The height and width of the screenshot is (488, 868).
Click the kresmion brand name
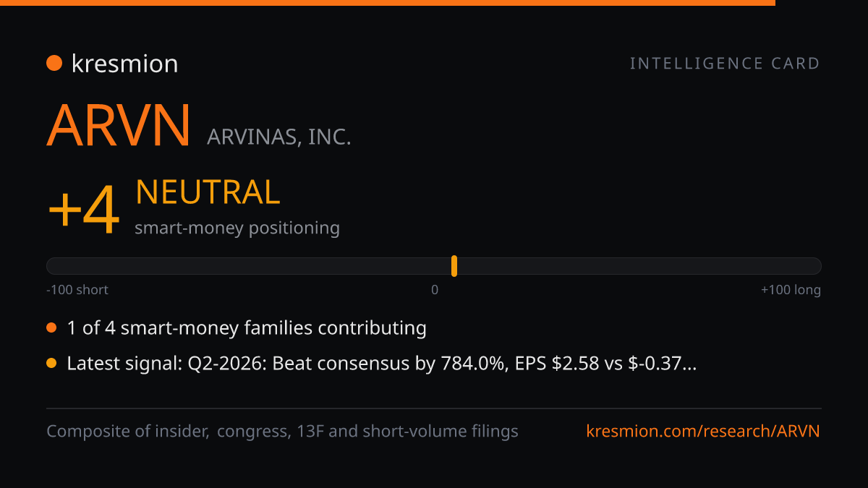coord(124,64)
